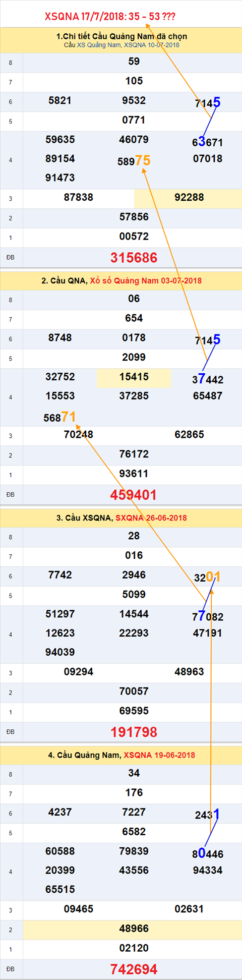Click the number 8748

60,338
